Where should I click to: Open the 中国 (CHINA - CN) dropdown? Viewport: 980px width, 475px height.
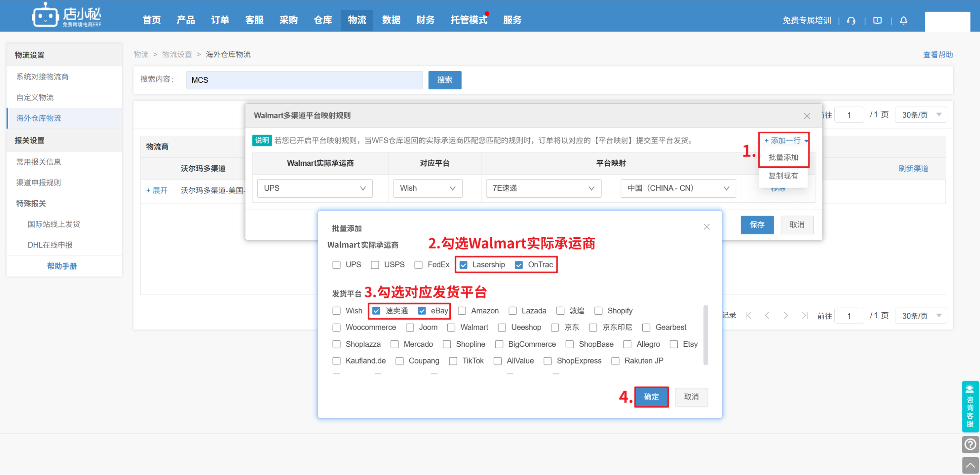[x=678, y=188]
